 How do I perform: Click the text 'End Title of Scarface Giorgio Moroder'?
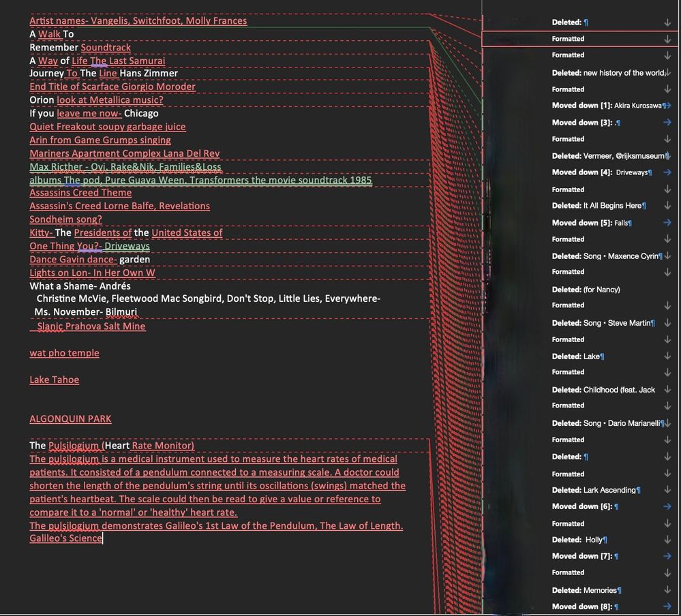[x=112, y=87]
